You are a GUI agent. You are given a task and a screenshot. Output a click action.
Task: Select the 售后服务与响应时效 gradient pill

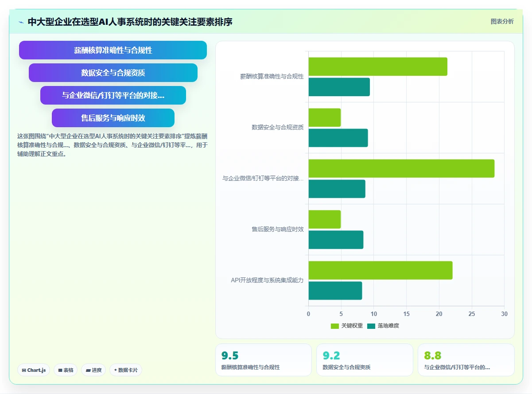[x=113, y=118]
